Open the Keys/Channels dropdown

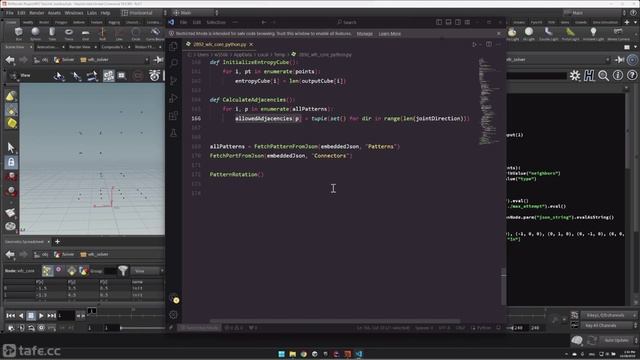pos(609,315)
